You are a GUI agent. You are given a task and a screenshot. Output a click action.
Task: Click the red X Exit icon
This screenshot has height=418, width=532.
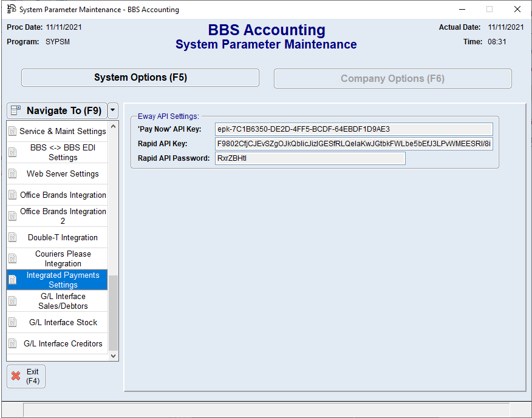16,376
